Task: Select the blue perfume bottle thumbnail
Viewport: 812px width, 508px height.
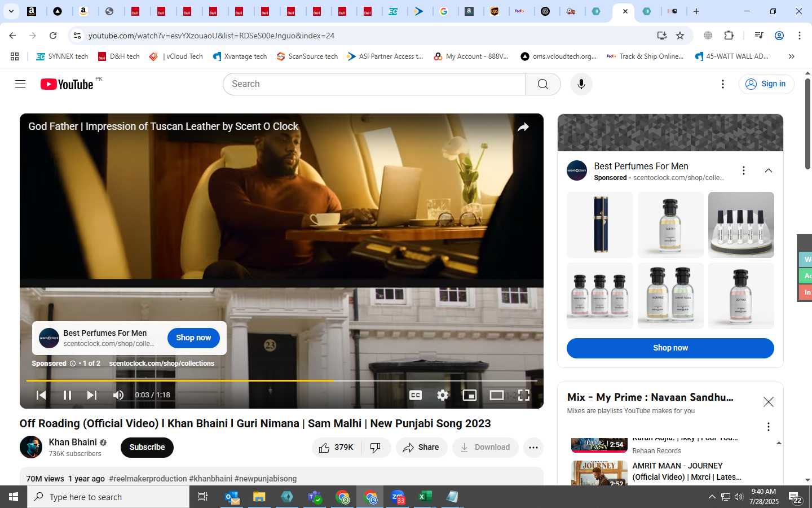Action: pyautogui.click(x=600, y=225)
